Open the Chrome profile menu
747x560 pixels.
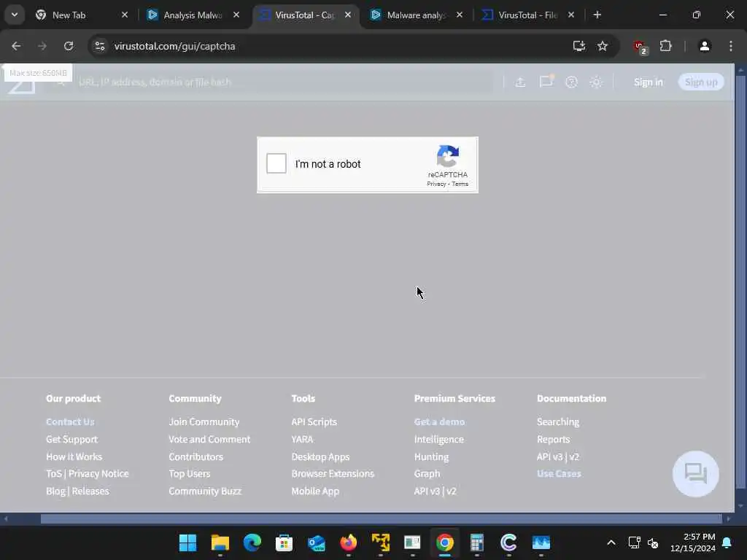pos(705,46)
